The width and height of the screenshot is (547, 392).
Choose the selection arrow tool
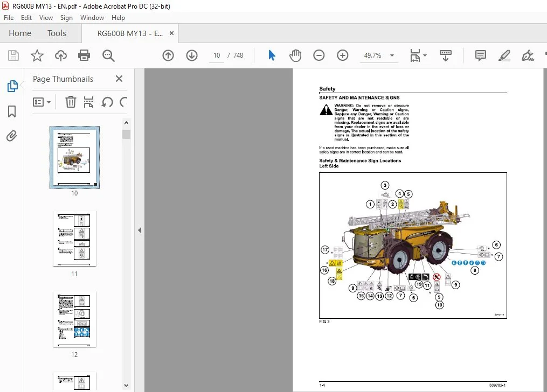click(x=272, y=55)
